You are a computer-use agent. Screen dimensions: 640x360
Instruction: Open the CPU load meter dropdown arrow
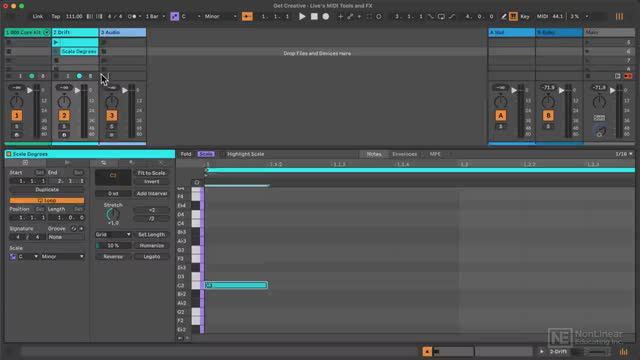[x=587, y=16]
